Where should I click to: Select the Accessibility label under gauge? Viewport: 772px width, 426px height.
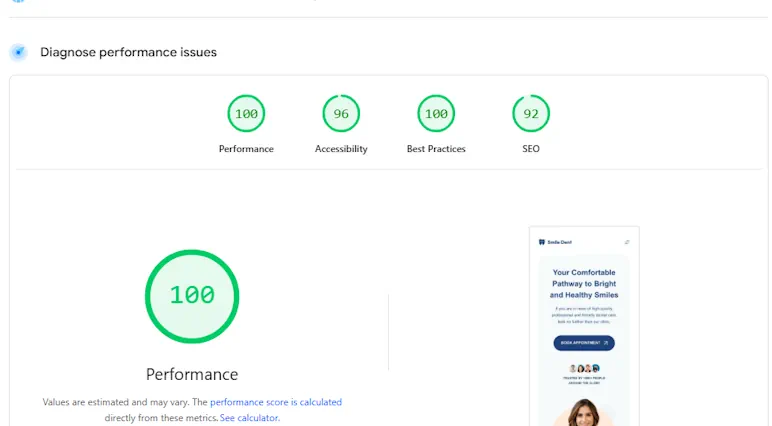tap(341, 149)
